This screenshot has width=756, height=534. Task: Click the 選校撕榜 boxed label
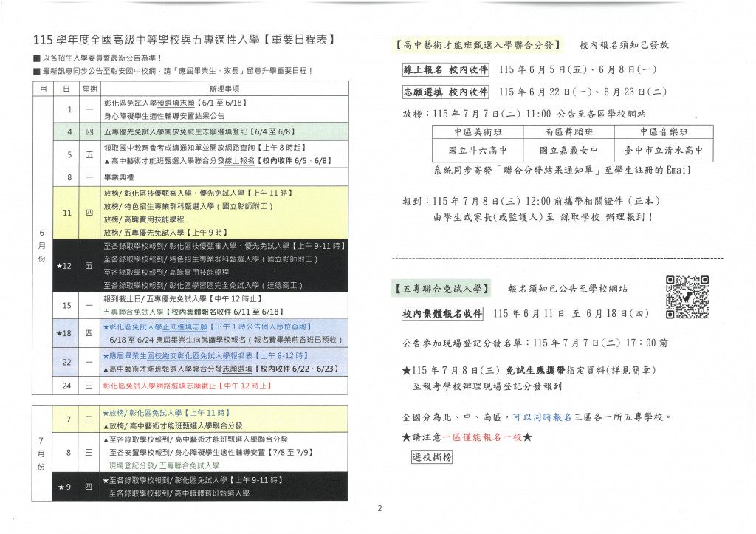432,457
